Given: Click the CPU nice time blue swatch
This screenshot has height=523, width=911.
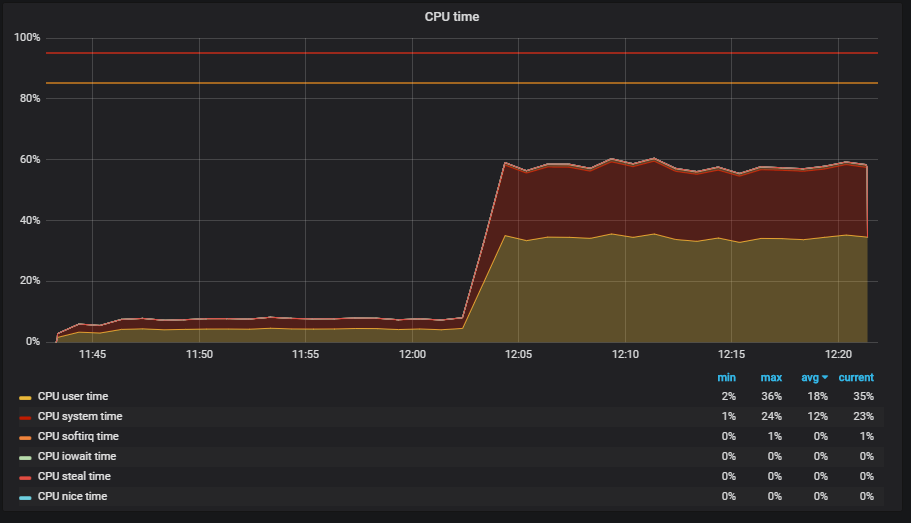Looking at the screenshot, I should pyautogui.click(x=25, y=498).
